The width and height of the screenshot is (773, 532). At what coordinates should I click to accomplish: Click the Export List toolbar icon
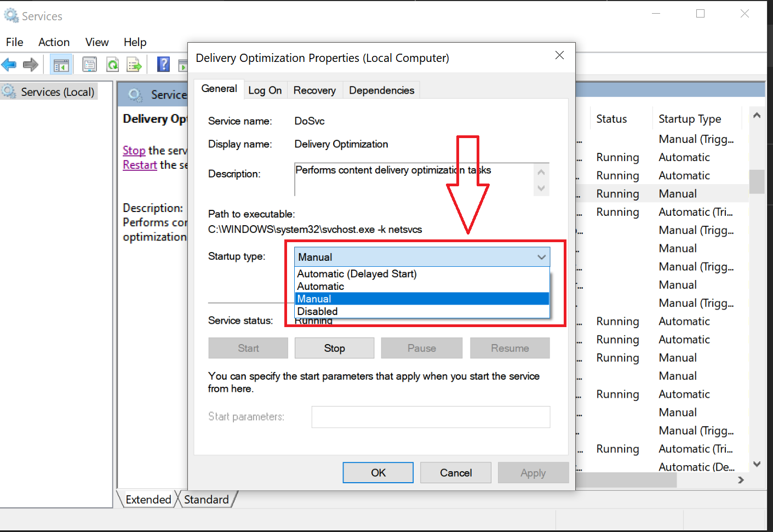tap(134, 65)
